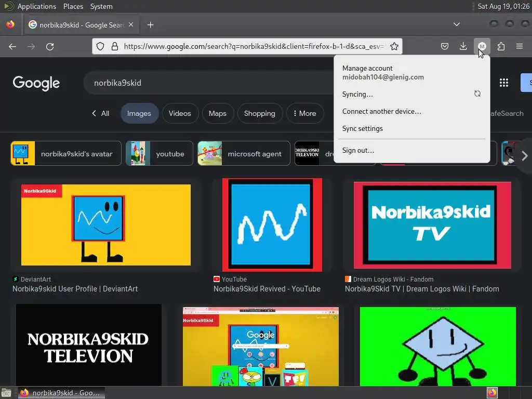Switch to the Shopping search tab
This screenshot has width=532, height=399.
(260, 113)
